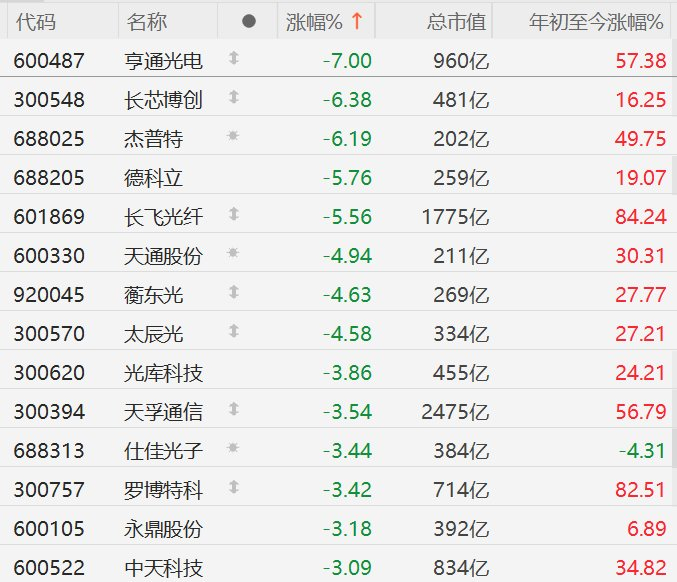Viewport: 677px width, 582px height.
Task: Select stock name 永鼎股份
Action: point(163,528)
